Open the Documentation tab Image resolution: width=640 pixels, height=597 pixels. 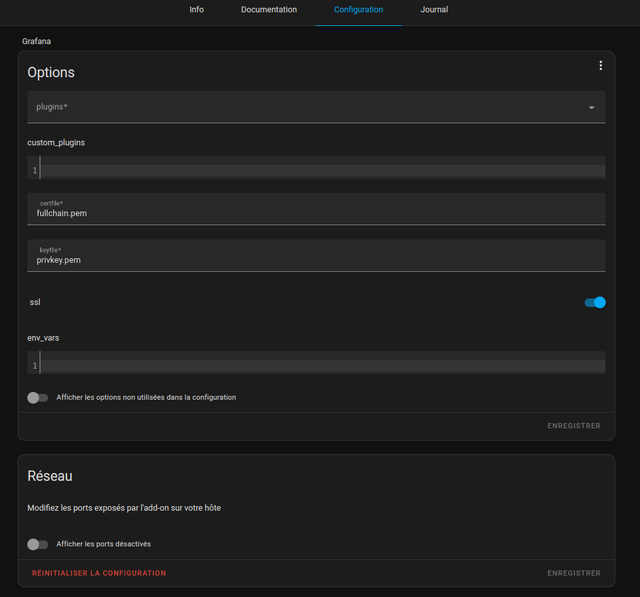pos(269,9)
